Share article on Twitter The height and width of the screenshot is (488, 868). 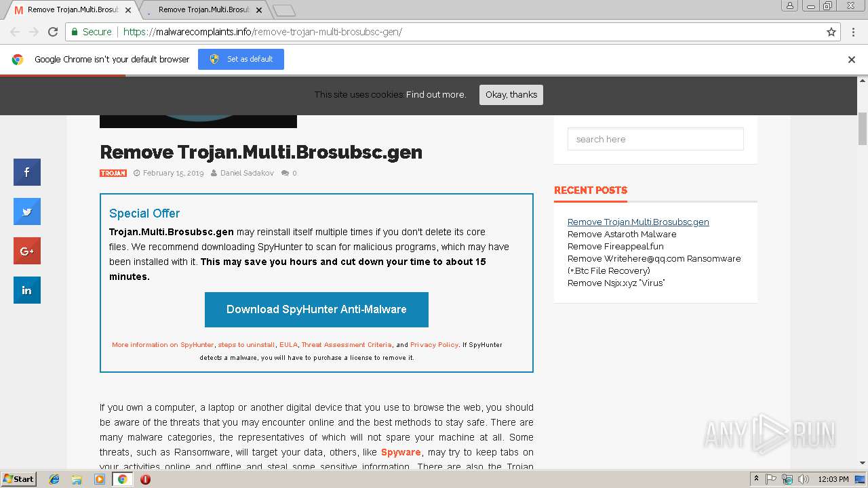[27, 211]
